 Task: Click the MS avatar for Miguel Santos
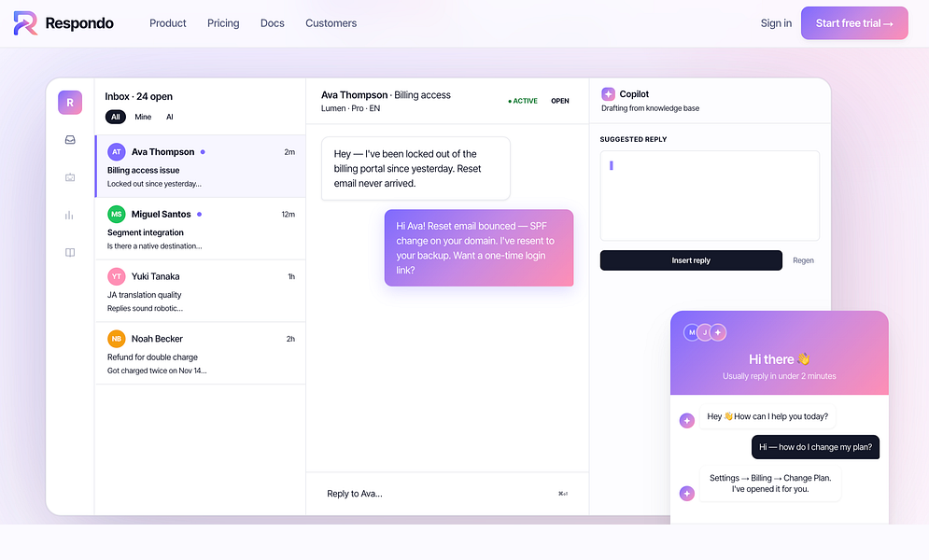(x=116, y=214)
